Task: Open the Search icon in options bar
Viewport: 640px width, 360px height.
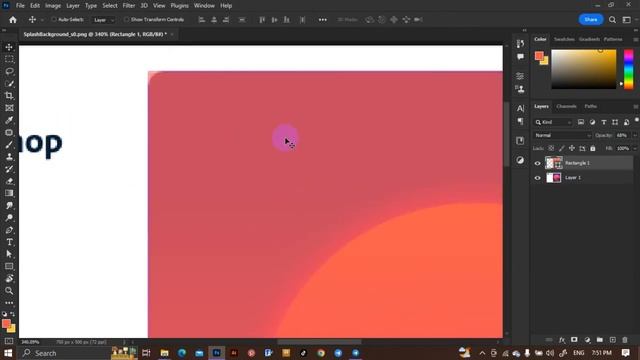Action: point(612,20)
